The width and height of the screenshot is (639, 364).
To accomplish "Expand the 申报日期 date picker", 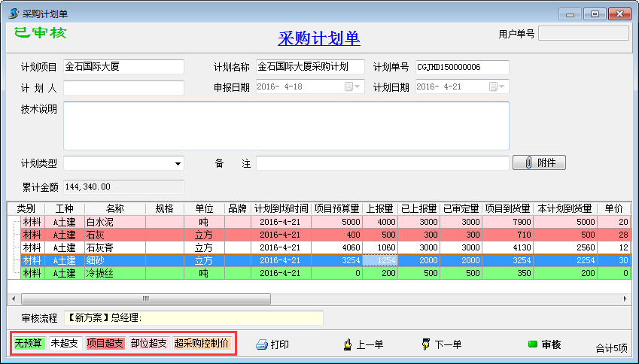I will [x=358, y=87].
